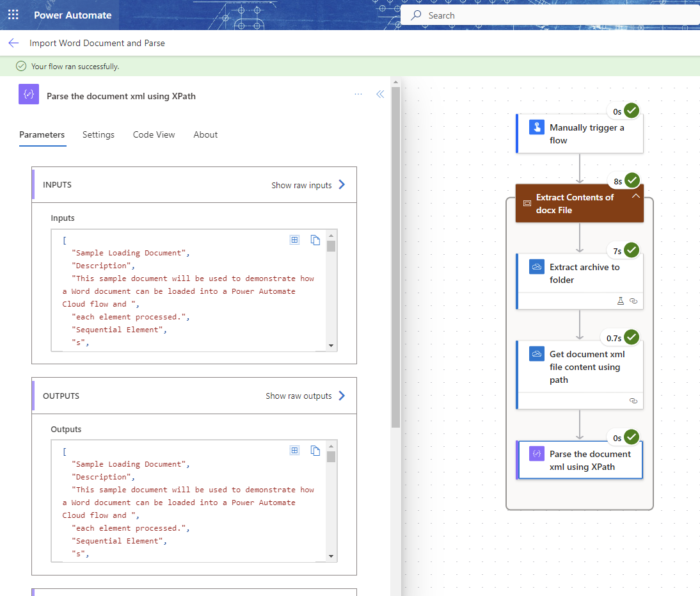Click the OneDrive icon on Extract archive card
The height and width of the screenshot is (596, 700).
click(537, 267)
